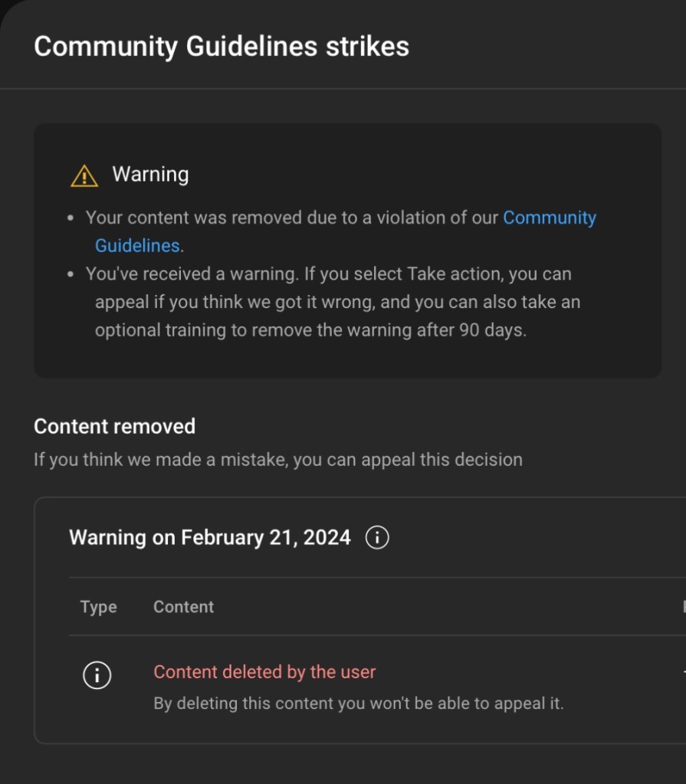Click info icon beside the February 21 warning

[377, 538]
